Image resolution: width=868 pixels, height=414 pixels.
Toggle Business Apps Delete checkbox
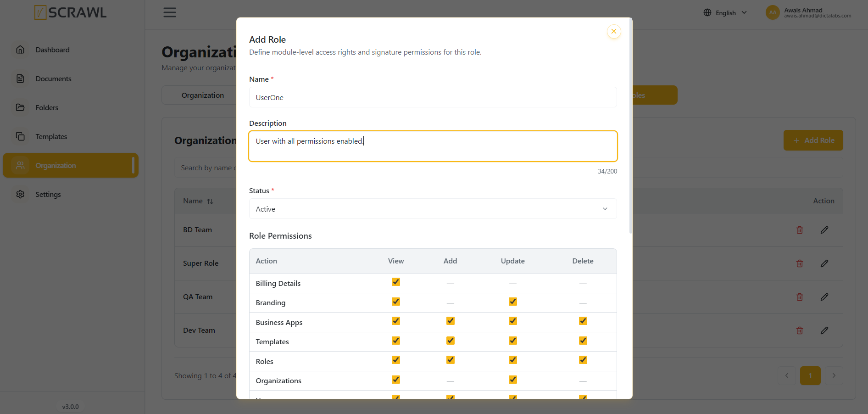click(583, 321)
